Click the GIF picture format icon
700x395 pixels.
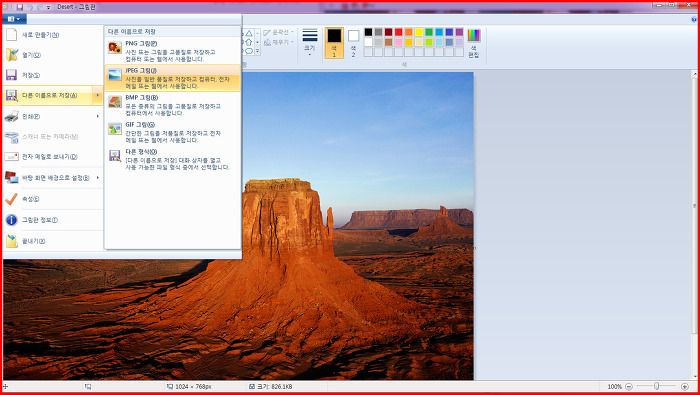coord(115,129)
